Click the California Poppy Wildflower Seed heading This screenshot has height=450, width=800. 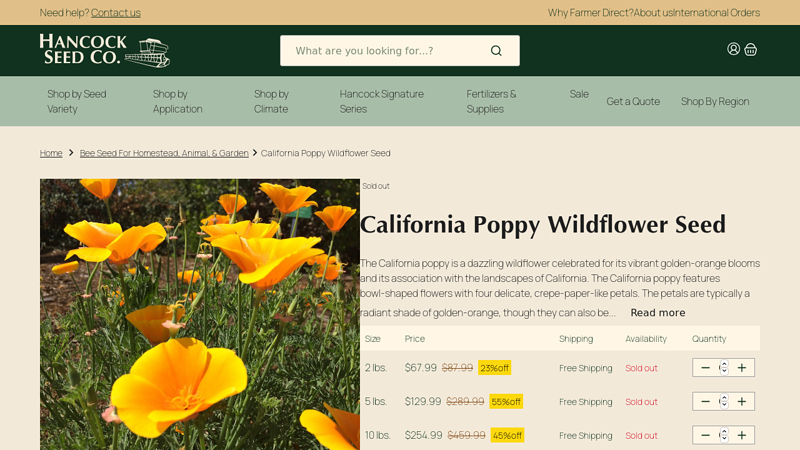click(x=543, y=224)
